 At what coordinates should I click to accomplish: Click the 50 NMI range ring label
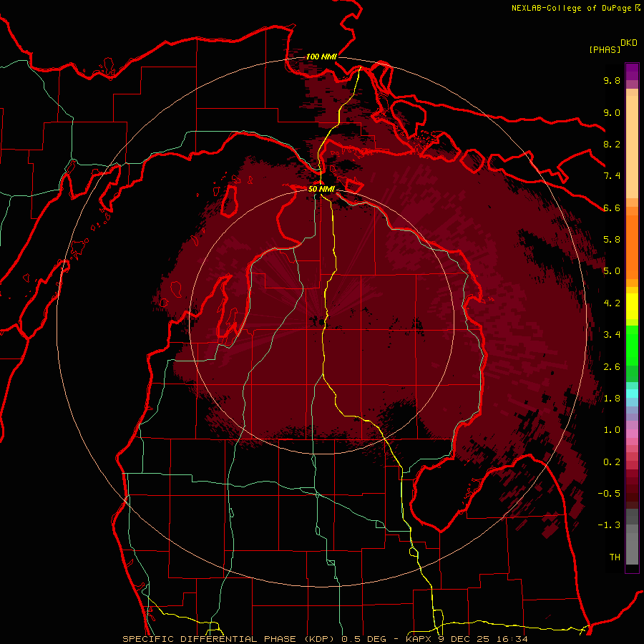click(x=321, y=189)
